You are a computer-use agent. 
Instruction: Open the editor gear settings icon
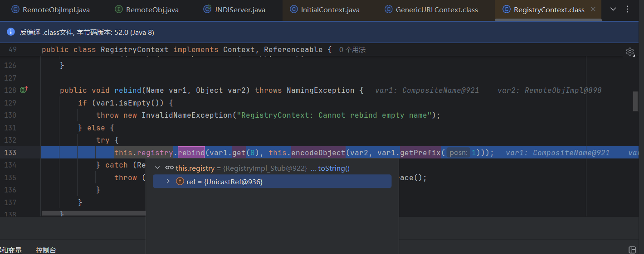[x=629, y=52]
